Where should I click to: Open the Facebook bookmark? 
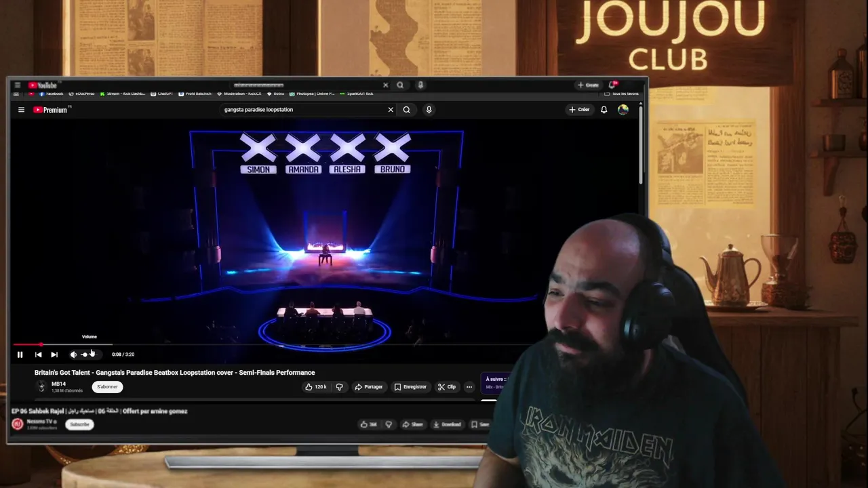click(x=52, y=94)
